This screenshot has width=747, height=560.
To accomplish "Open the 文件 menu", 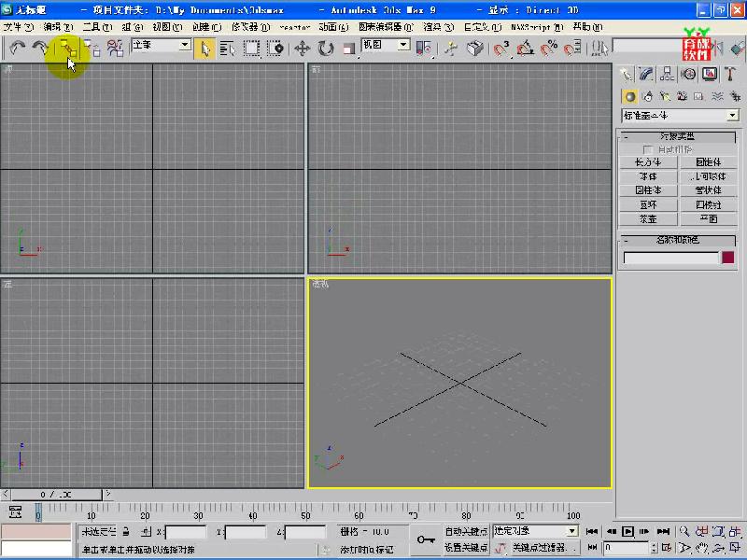I will (x=18, y=27).
